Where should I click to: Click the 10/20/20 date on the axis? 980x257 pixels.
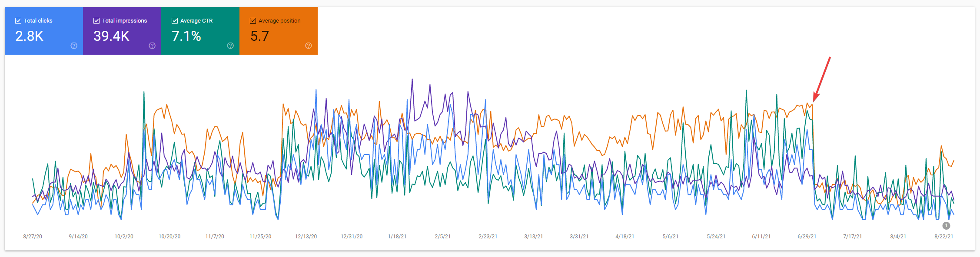click(x=169, y=237)
